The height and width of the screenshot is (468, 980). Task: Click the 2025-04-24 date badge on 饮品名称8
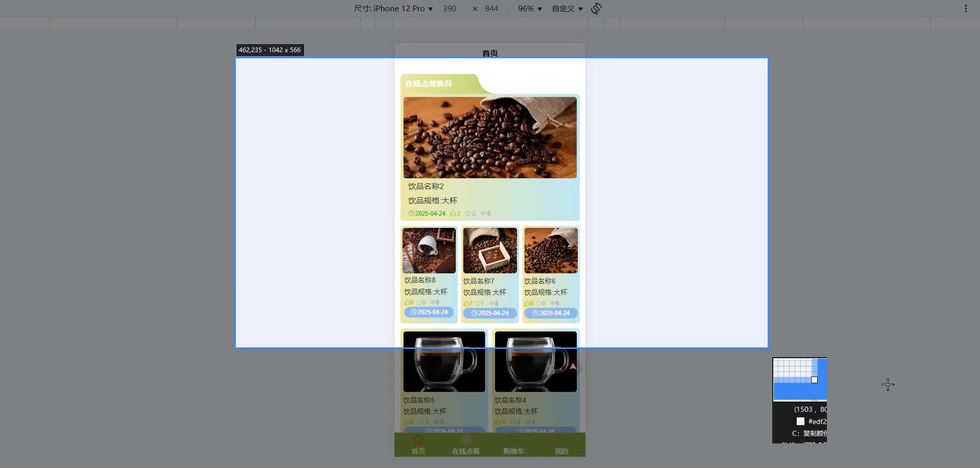[429, 312]
